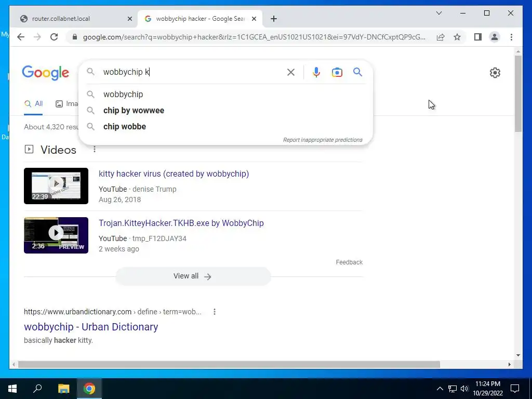Image resolution: width=532 pixels, height=399 pixels.
Task: Close the router.collabnet.local tab
Action: point(129,19)
